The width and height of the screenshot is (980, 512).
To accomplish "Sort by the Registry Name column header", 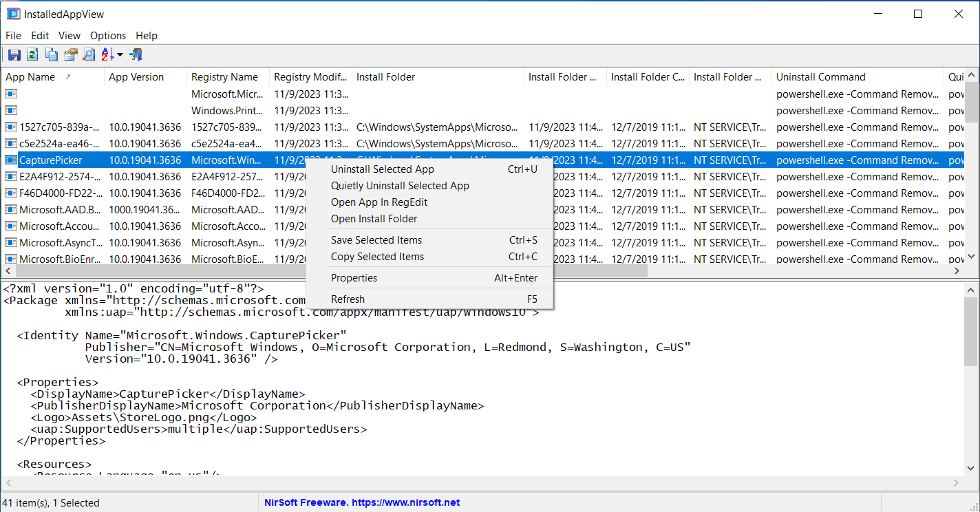I will (x=228, y=77).
